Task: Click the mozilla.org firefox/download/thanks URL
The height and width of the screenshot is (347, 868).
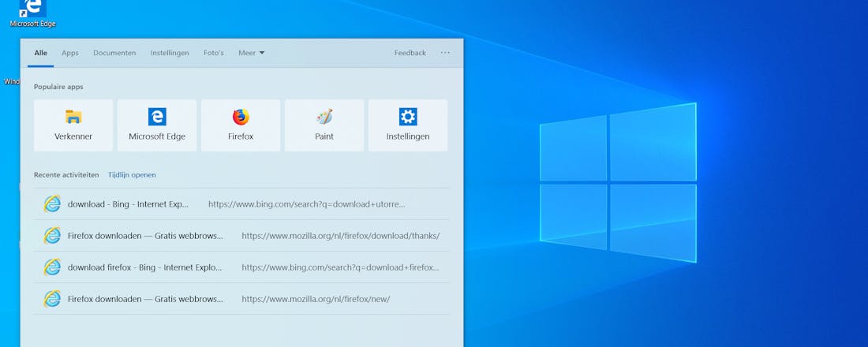Action: click(x=341, y=236)
